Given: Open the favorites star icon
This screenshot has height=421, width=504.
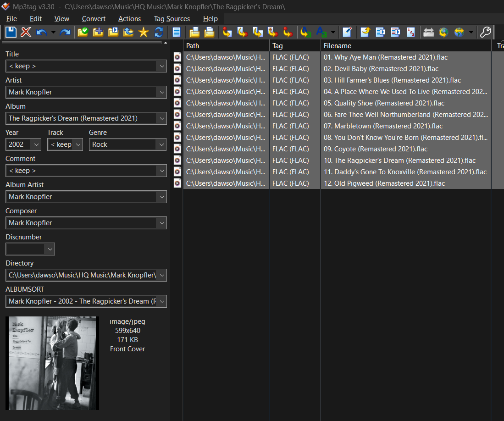Looking at the screenshot, I should click(144, 32).
